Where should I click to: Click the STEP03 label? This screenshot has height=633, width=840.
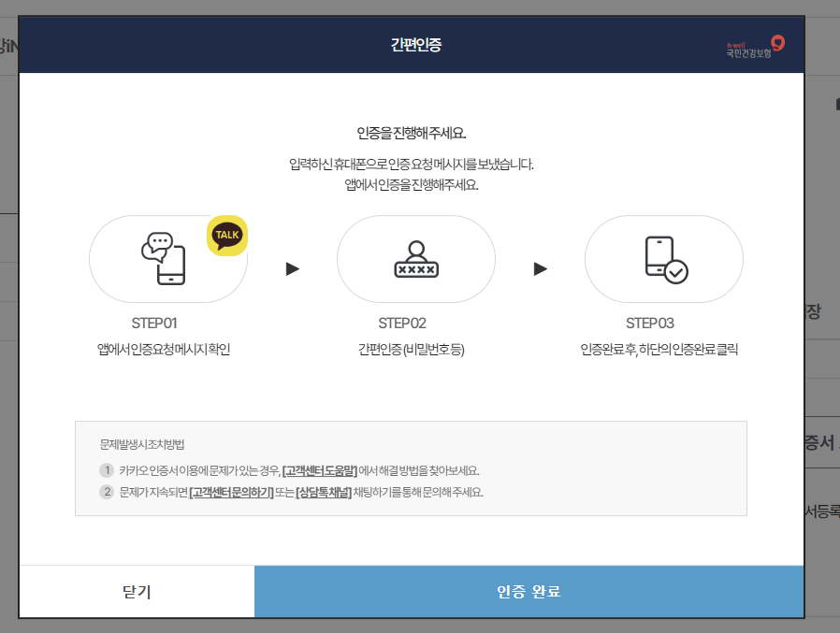[x=650, y=324]
